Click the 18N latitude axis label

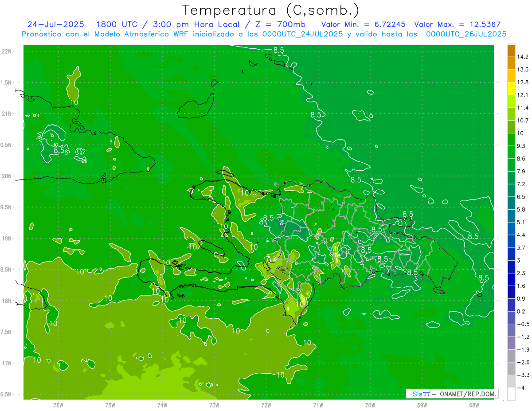point(8,301)
